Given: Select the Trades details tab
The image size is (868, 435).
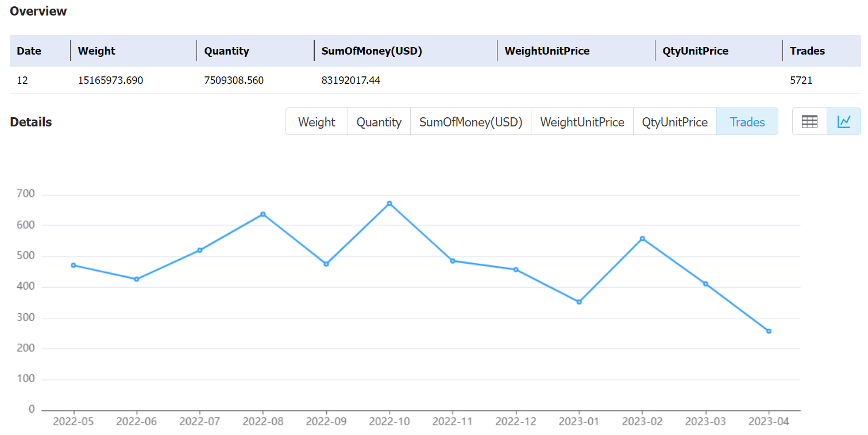Looking at the screenshot, I should coord(747,122).
